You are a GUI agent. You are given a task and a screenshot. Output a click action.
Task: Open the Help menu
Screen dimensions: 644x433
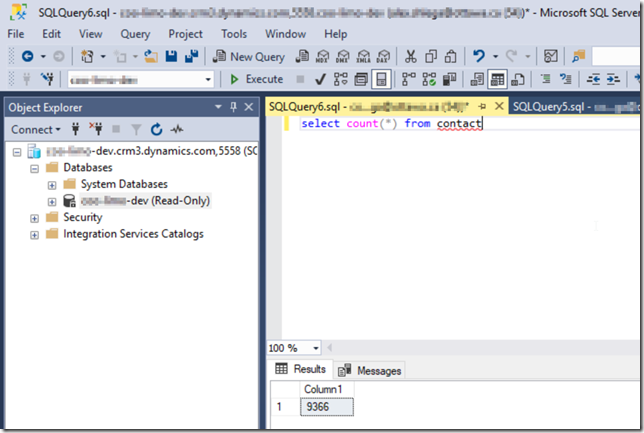click(336, 34)
